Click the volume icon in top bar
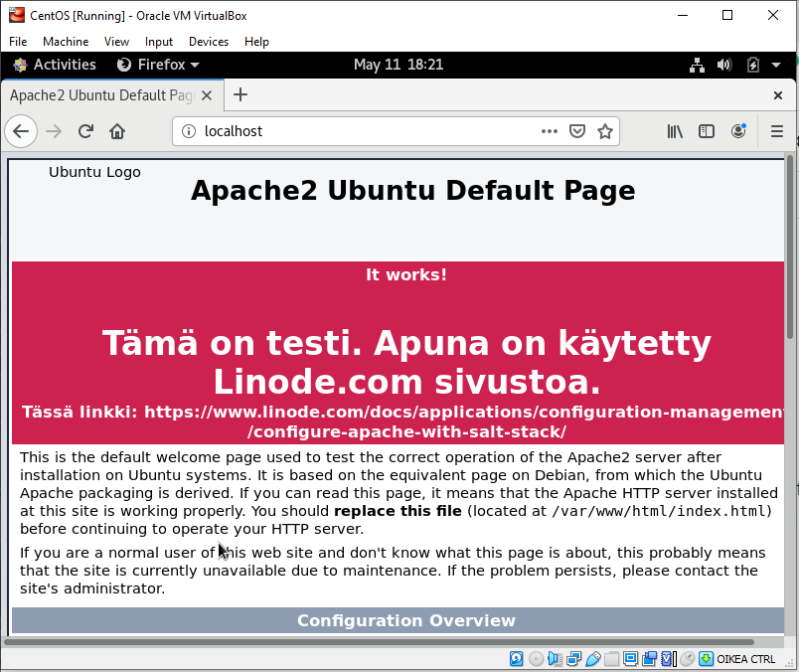Image resolution: width=799 pixels, height=672 pixels. click(x=724, y=65)
